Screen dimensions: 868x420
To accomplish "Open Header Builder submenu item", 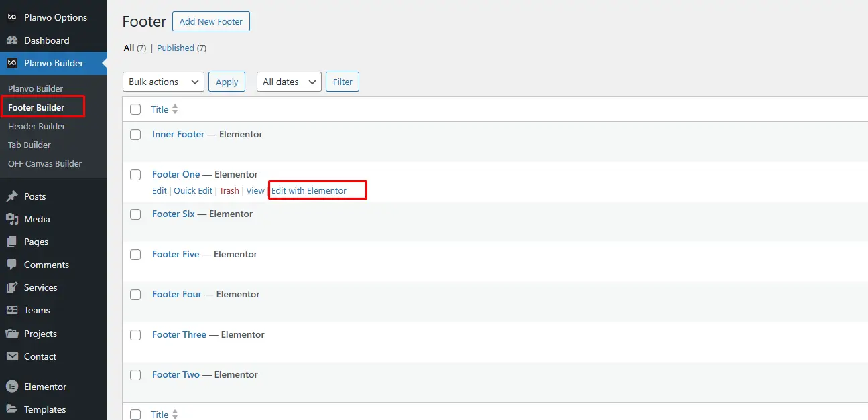I will click(x=37, y=126).
